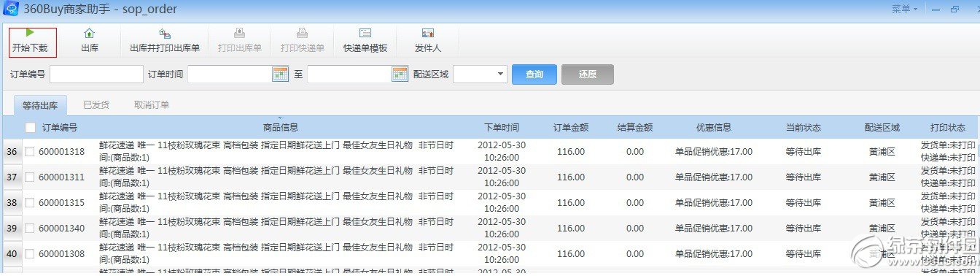Check the box for order 600001340
980x276 pixels.
click(30, 229)
